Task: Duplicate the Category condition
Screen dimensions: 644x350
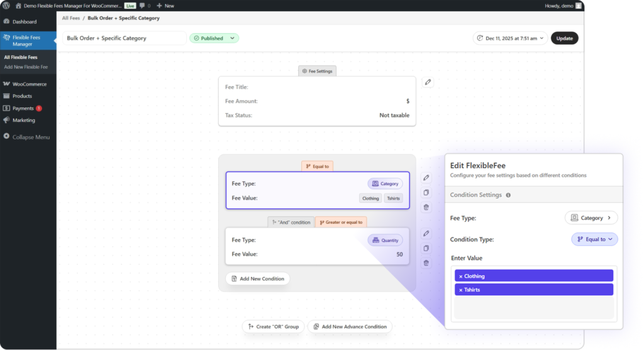Action: coord(426,193)
